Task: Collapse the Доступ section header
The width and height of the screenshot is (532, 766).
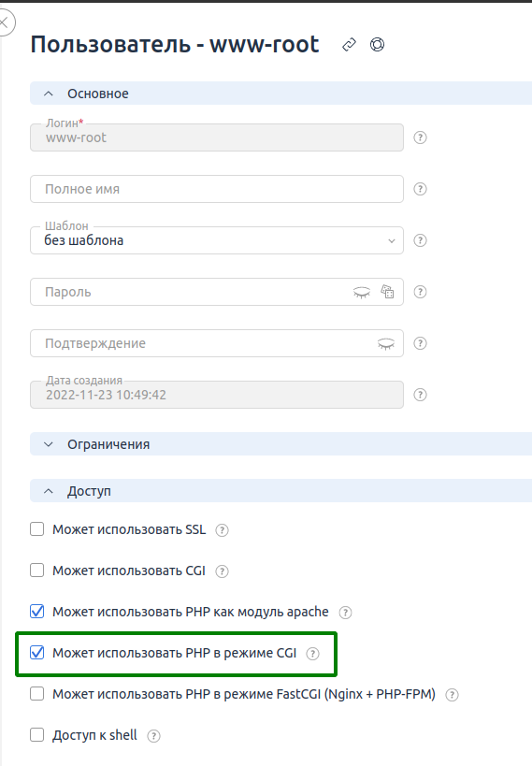Action: click(x=280, y=491)
